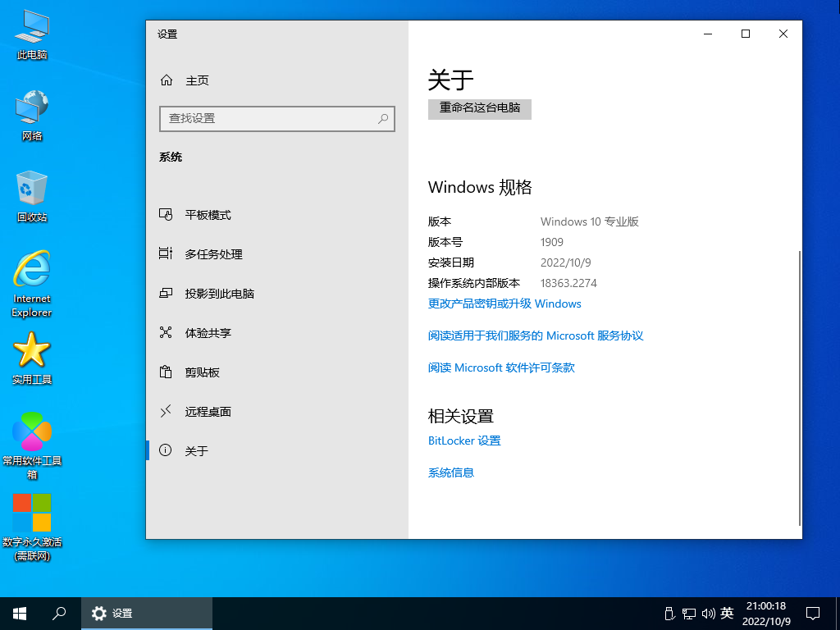Open change product key or upgrade link
Viewport: 840px width, 630px height.
click(504, 304)
